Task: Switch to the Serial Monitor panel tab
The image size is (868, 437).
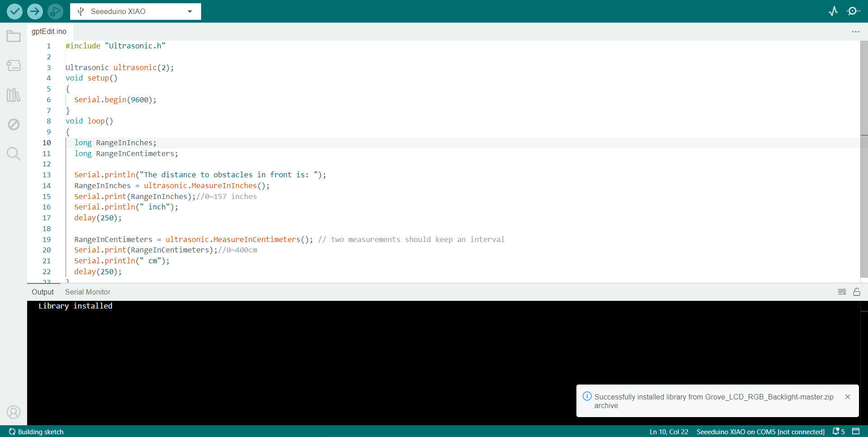Action: 88,292
